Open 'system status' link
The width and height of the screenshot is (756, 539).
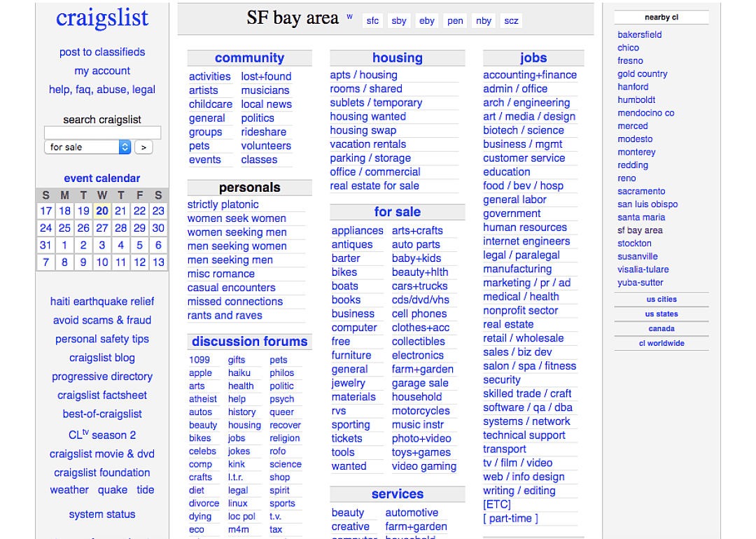click(x=102, y=514)
